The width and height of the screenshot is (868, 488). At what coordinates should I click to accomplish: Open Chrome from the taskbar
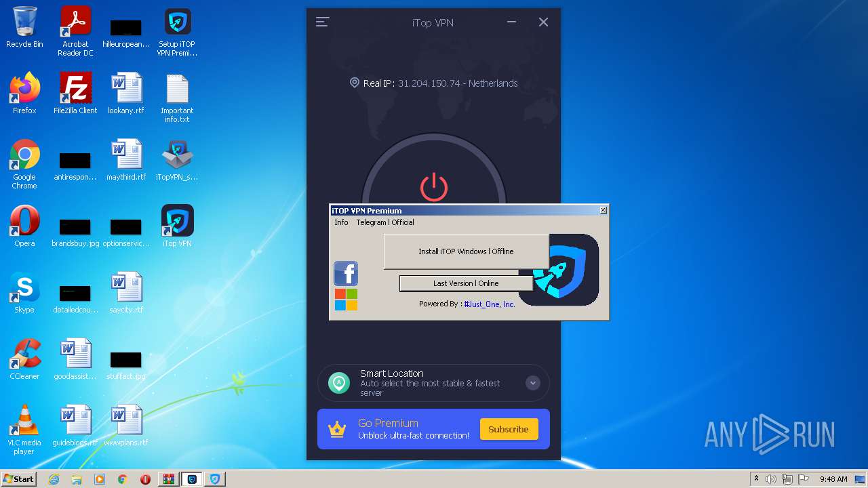pyautogui.click(x=123, y=479)
